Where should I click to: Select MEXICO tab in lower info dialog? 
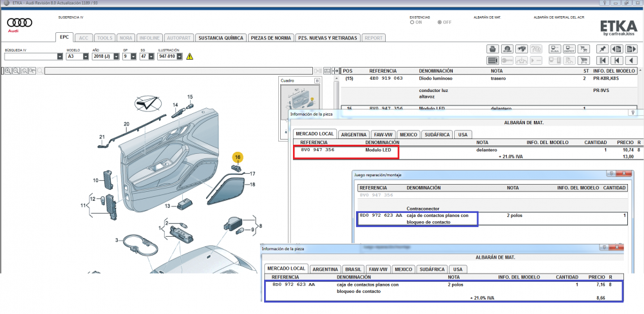pos(403,270)
